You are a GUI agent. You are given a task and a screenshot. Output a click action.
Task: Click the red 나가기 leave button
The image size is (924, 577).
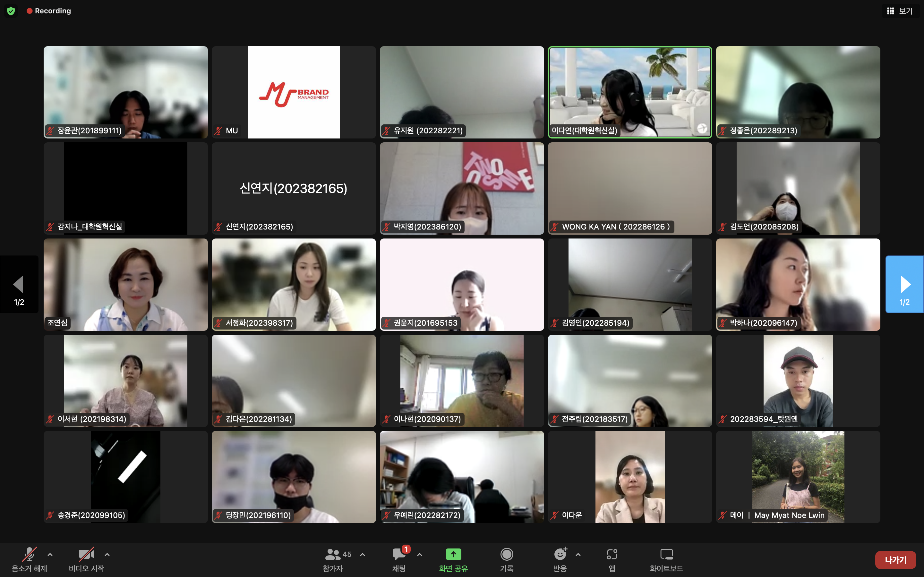pos(895,560)
